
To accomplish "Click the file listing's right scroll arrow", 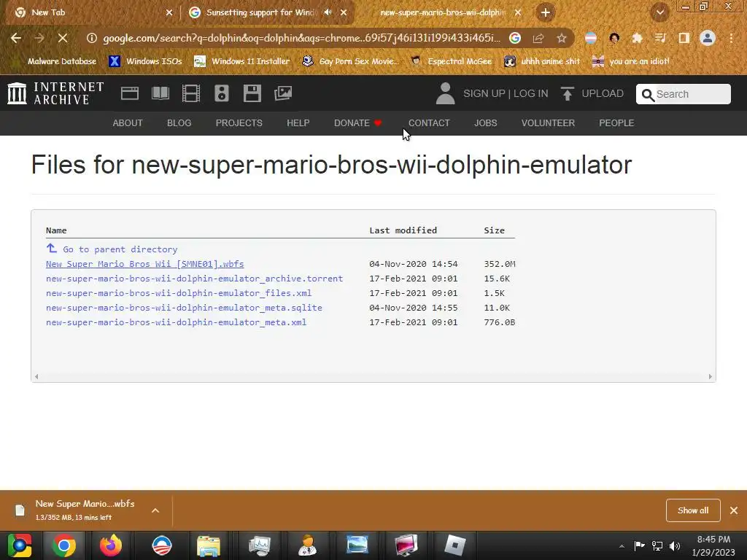I will pos(710,377).
